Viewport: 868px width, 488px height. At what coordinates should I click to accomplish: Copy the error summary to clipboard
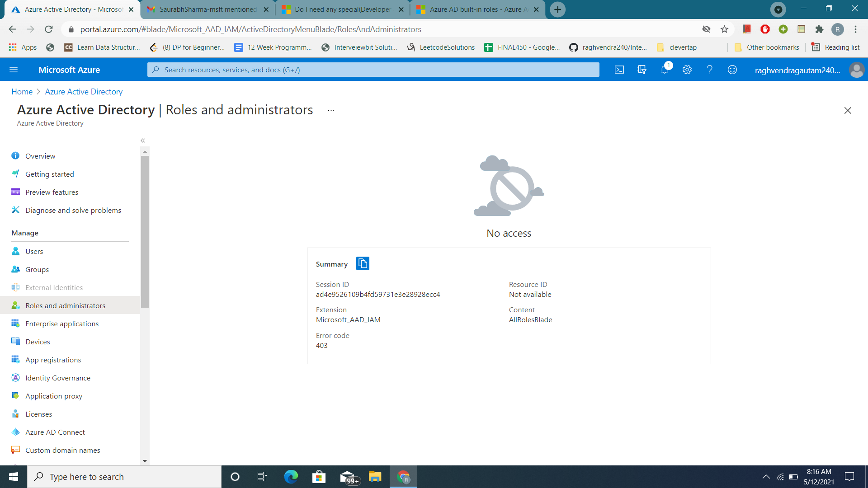click(x=363, y=263)
